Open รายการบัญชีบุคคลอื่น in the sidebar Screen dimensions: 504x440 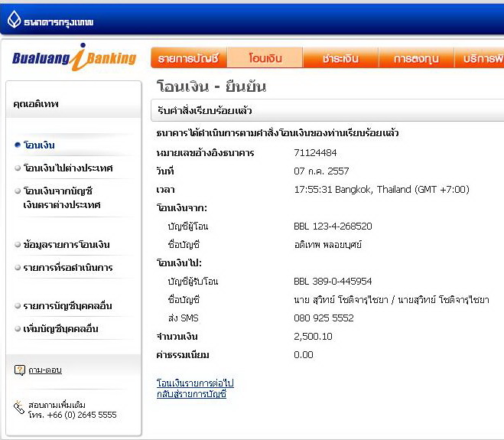coord(67,305)
